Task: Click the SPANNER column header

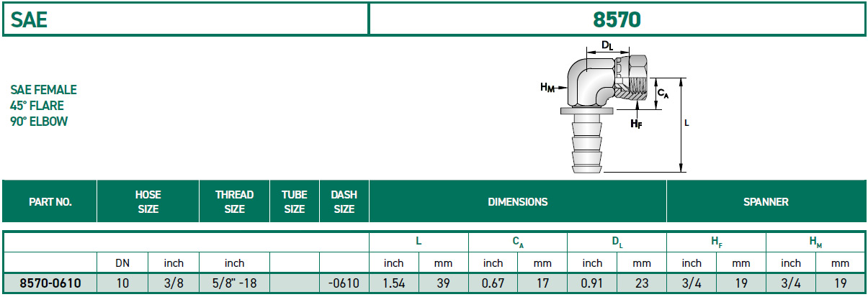Action: (x=766, y=202)
